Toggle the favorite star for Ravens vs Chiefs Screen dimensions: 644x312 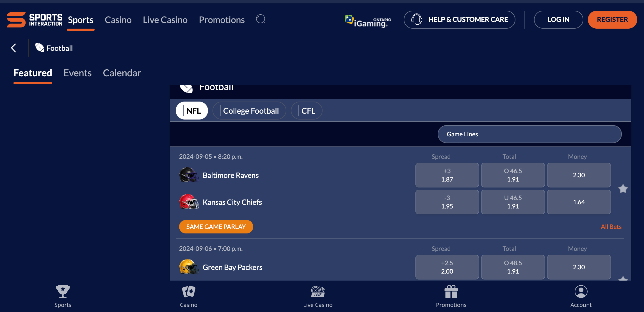point(623,189)
